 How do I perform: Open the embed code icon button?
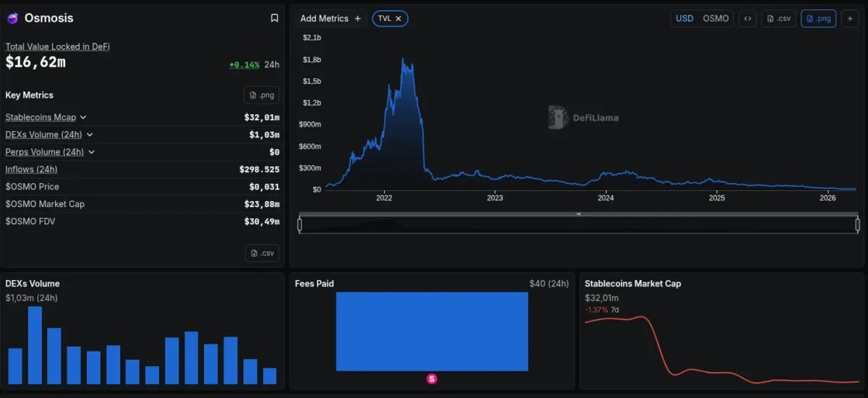pos(748,18)
